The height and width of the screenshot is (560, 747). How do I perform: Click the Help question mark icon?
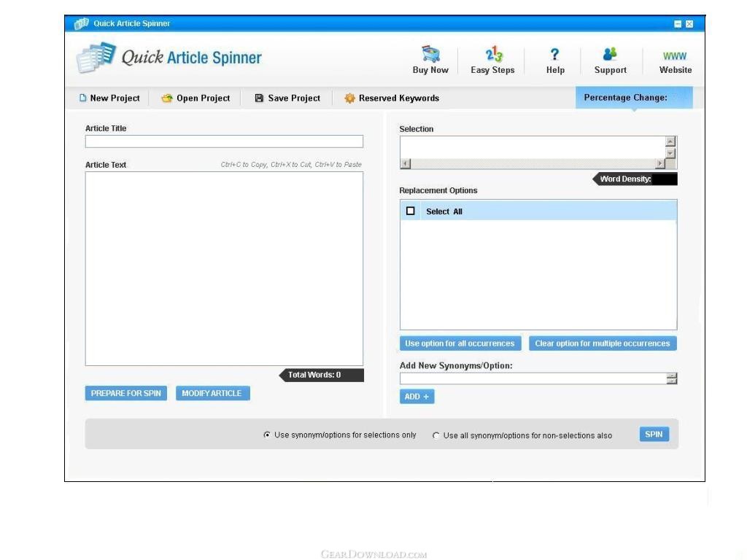(554, 54)
